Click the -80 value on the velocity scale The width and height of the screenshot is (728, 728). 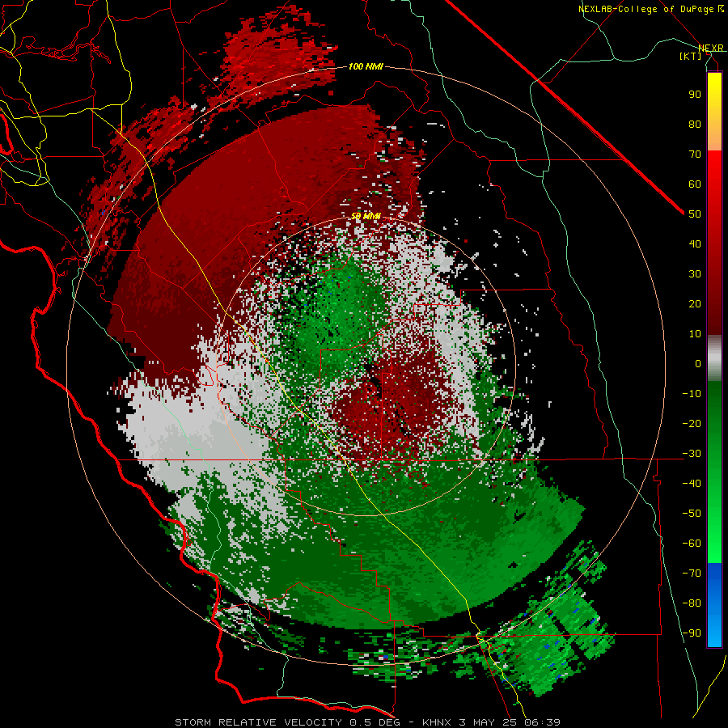(x=692, y=603)
